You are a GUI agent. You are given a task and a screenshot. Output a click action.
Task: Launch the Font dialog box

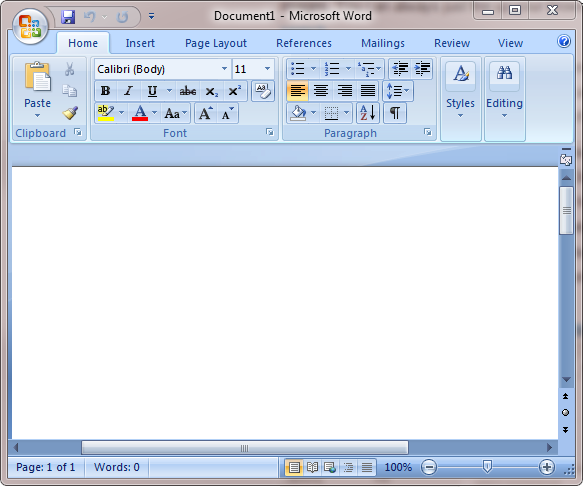(270, 132)
